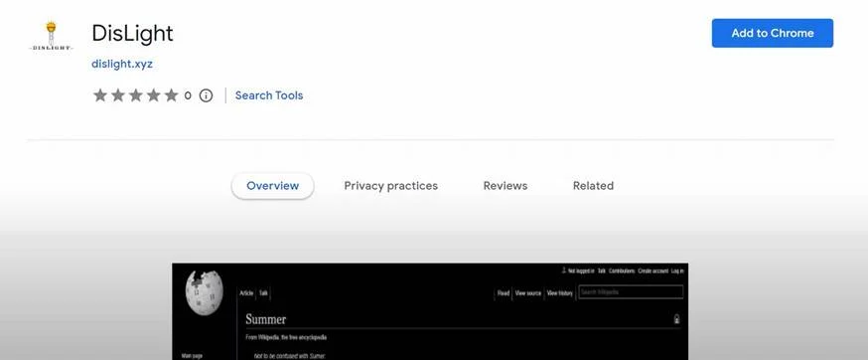Select Read in the Wikipedia preview
The height and width of the screenshot is (360, 868).
[x=504, y=293]
